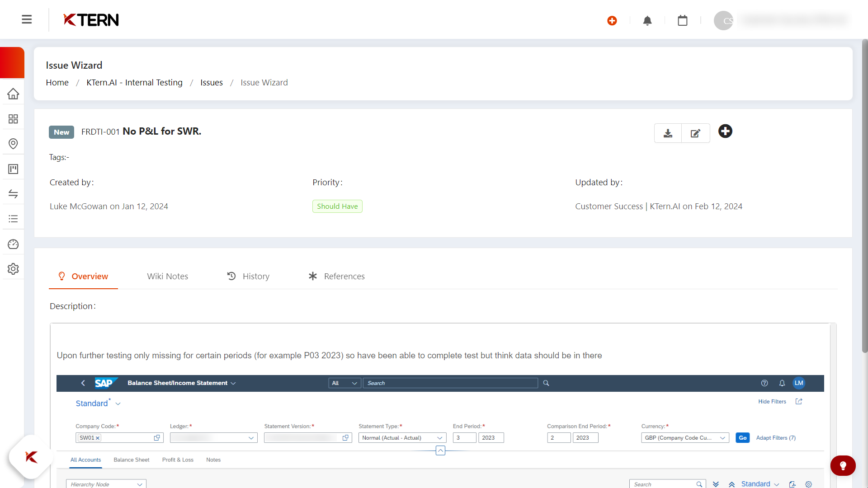Collapse all rows with double-up arrows
The width and height of the screenshot is (868, 488).
click(731, 484)
